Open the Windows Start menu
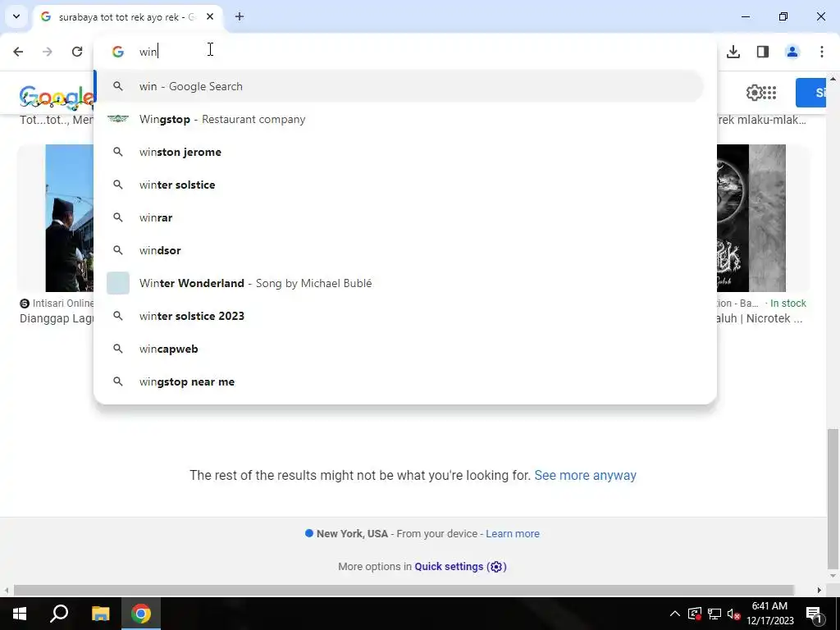The image size is (840, 630). pyautogui.click(x=20, y=614)
